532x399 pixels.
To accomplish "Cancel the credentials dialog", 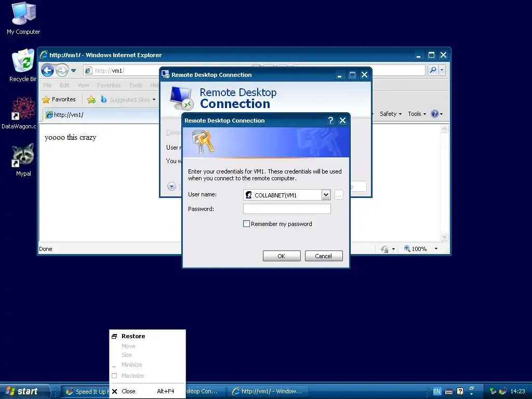I will click(x=324, y=256).
